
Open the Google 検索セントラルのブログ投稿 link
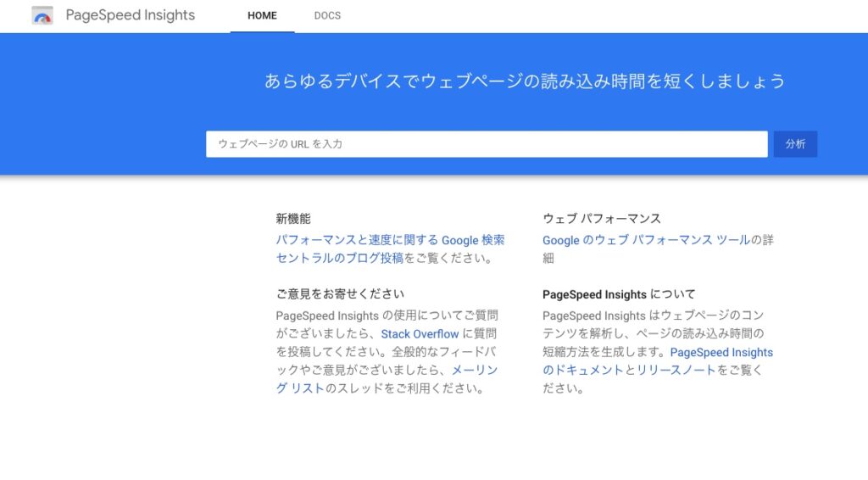(390, 248)
